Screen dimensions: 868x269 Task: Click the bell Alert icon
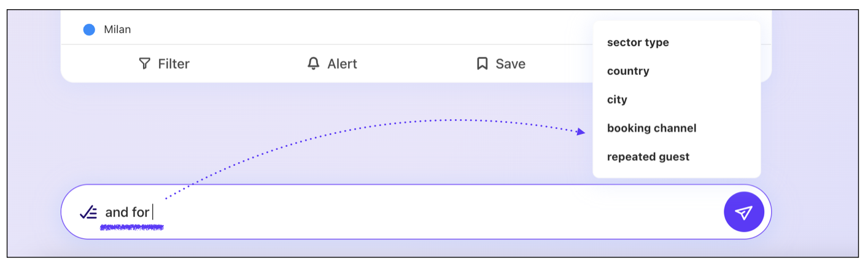314,64
